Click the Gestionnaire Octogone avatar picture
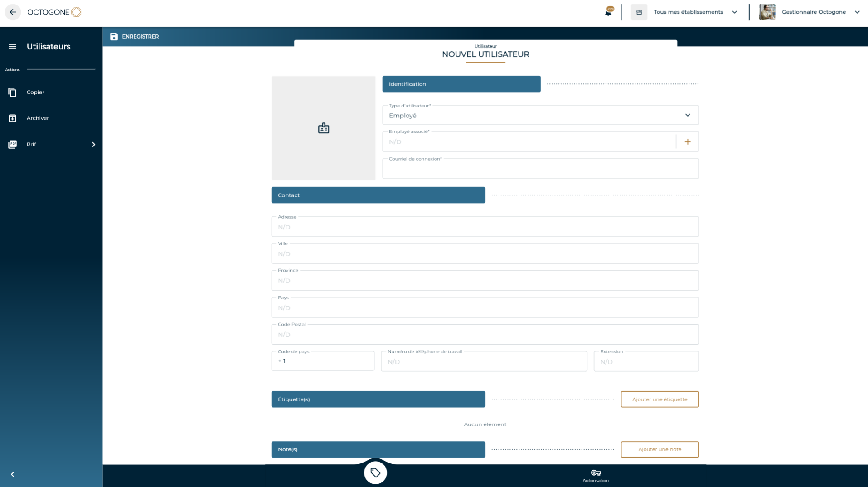Screen dimensions: 868x487 pos(767,12)
